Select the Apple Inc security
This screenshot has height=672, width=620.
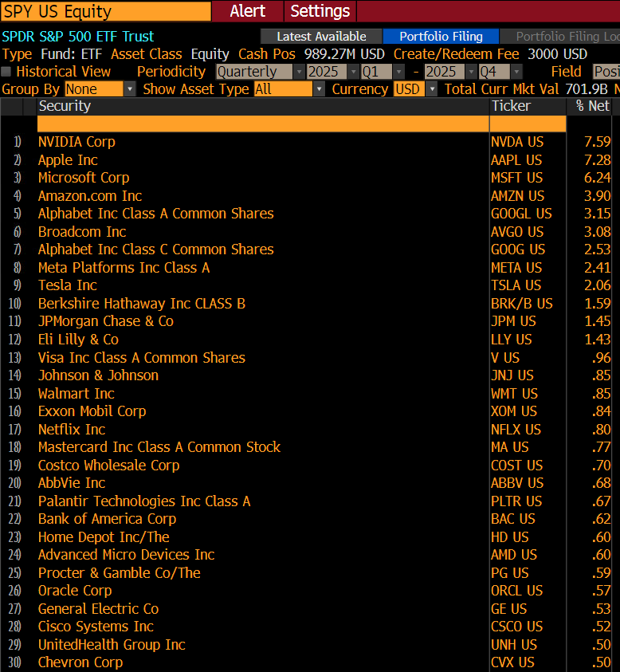pos(68,160)
